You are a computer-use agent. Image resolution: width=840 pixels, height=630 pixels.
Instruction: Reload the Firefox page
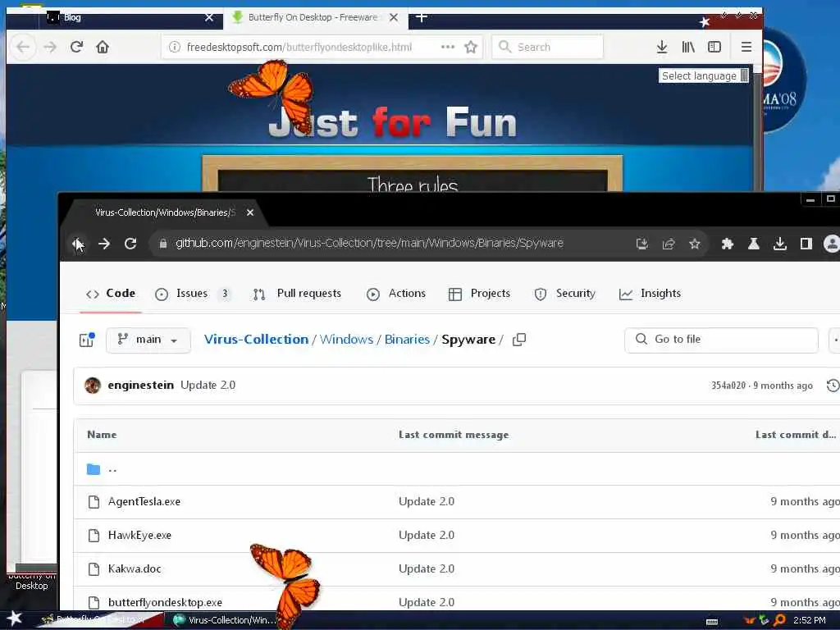[76, 47]
